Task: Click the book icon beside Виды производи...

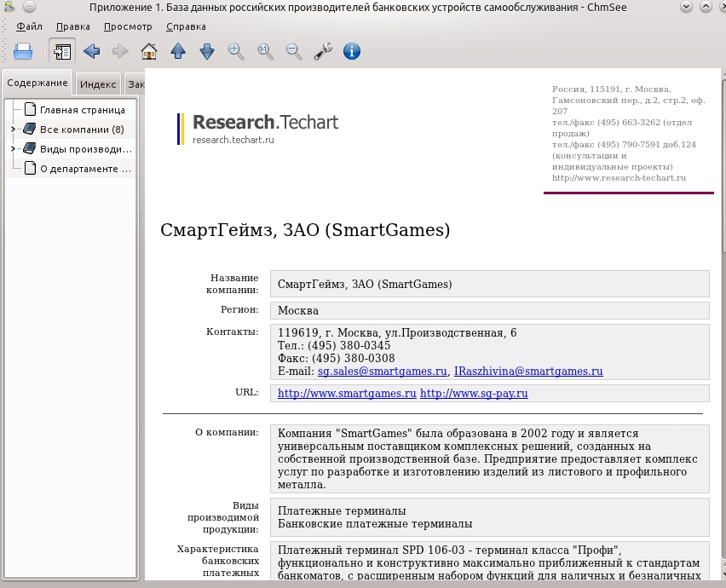Action: pos(30,148)
